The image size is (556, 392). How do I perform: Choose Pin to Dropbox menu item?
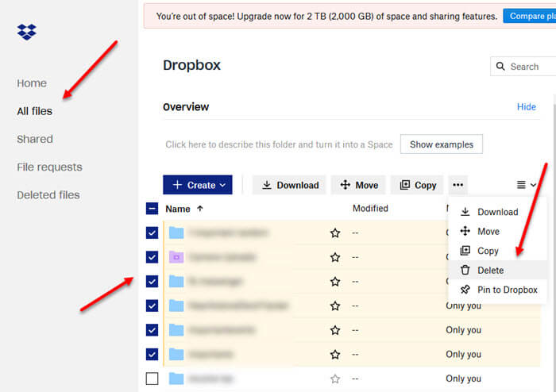(x=497, y=290)
